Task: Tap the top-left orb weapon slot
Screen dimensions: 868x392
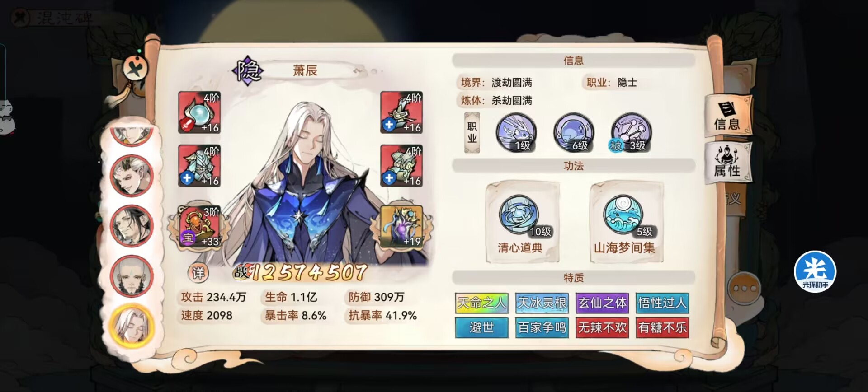Action: tap(199, 112)
